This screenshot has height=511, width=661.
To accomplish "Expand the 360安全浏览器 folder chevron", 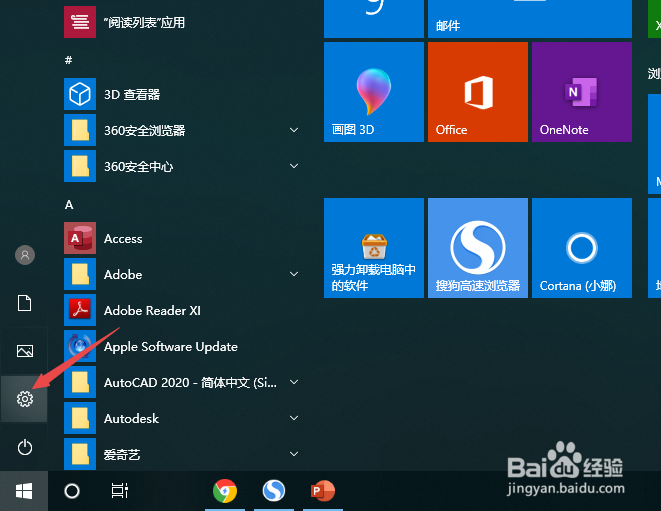I will (x=294, y=130).
